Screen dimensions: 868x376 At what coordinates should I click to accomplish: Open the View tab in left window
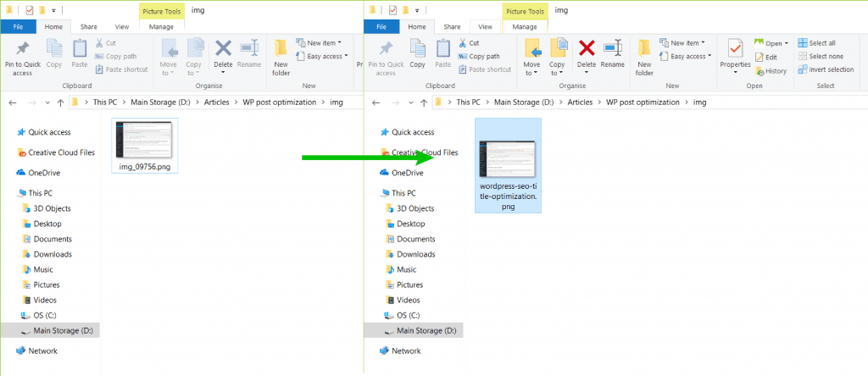pos(122,26)
